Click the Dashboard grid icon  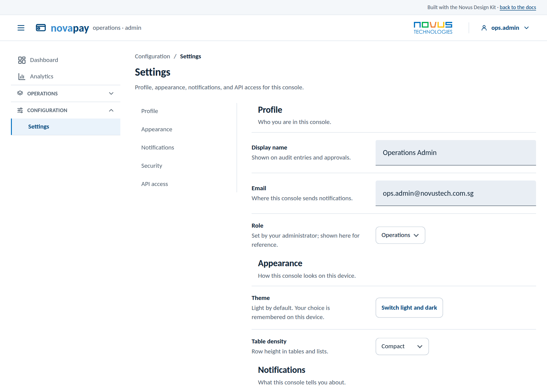(22, 60)
